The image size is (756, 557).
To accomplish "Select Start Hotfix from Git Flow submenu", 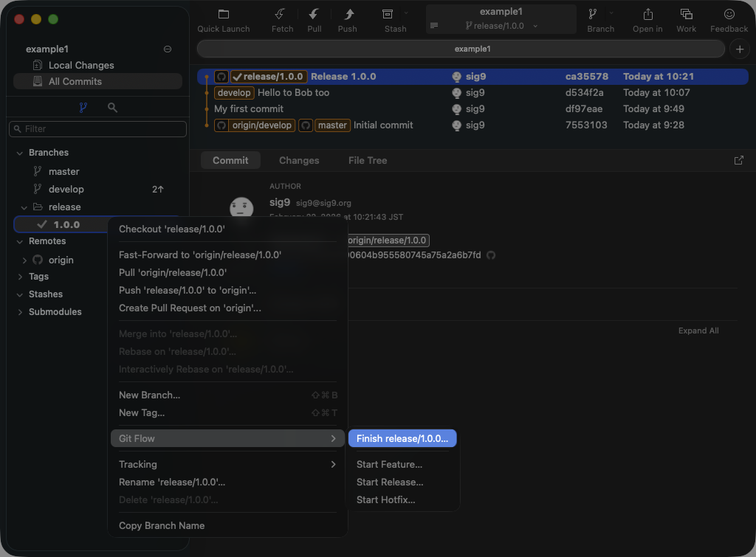I will coord(385,499).
